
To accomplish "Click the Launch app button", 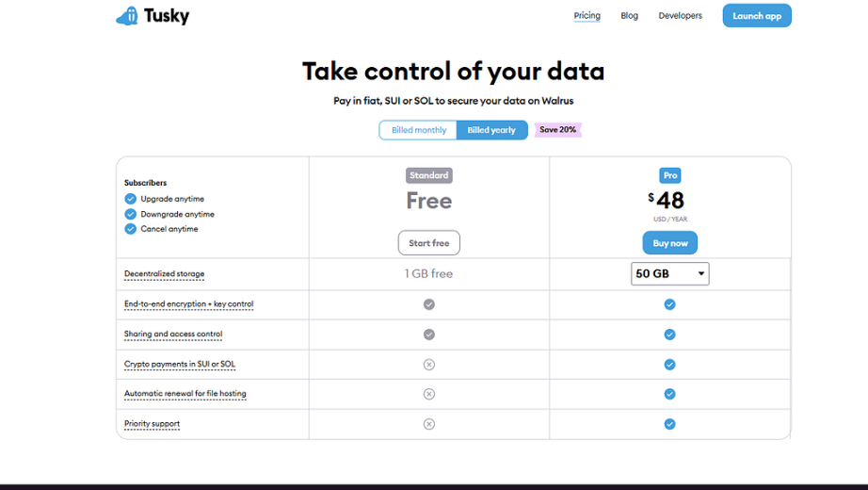I will point(757,15).
